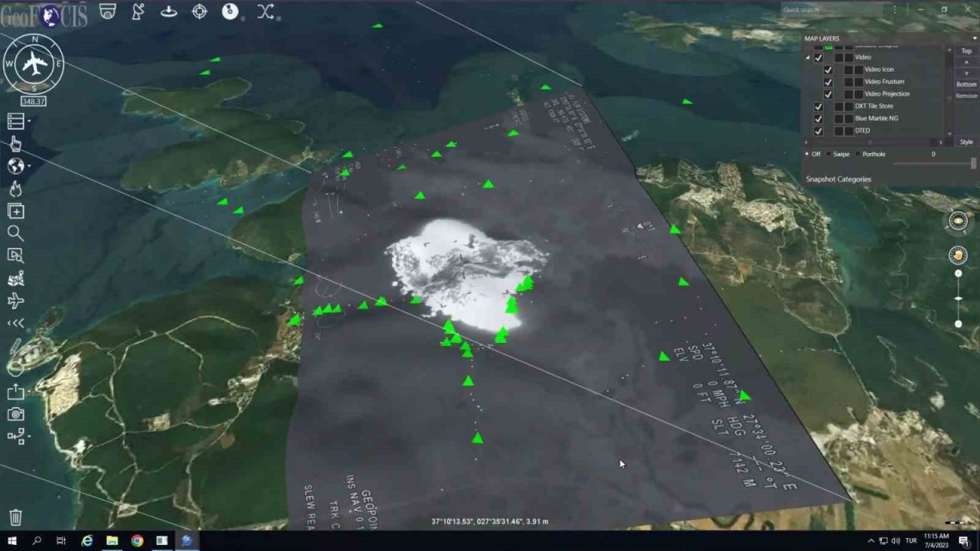Click the crosshair target icon
Viewport: 980px width, 551px height.
pyautogui.click(x=199, y=11)
